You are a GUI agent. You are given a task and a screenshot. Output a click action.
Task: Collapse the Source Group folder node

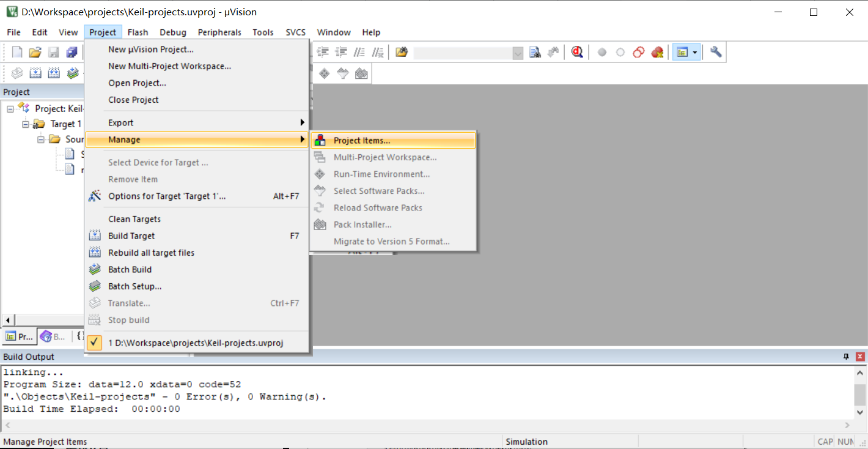coord(41,139)
